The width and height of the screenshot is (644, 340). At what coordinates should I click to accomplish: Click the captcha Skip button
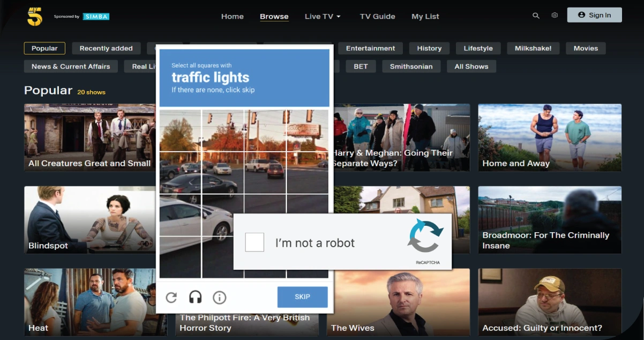[x=302, y=297]
